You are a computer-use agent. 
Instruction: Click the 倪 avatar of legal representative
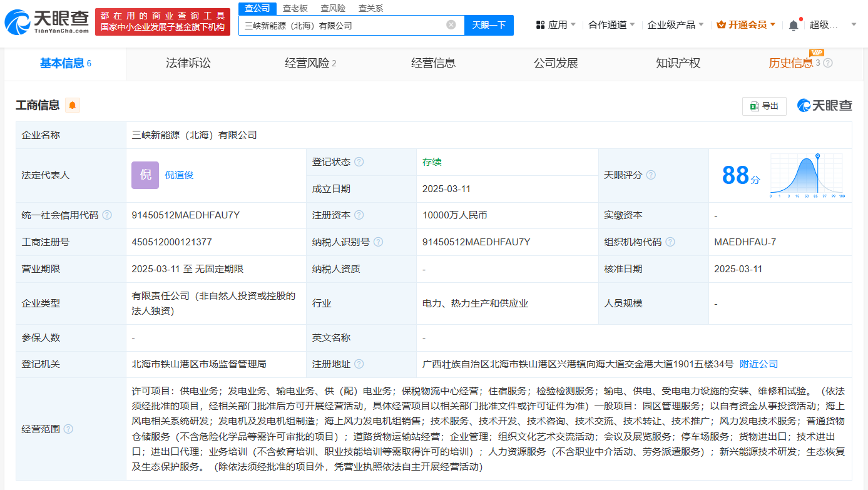(x=145, y=175)
